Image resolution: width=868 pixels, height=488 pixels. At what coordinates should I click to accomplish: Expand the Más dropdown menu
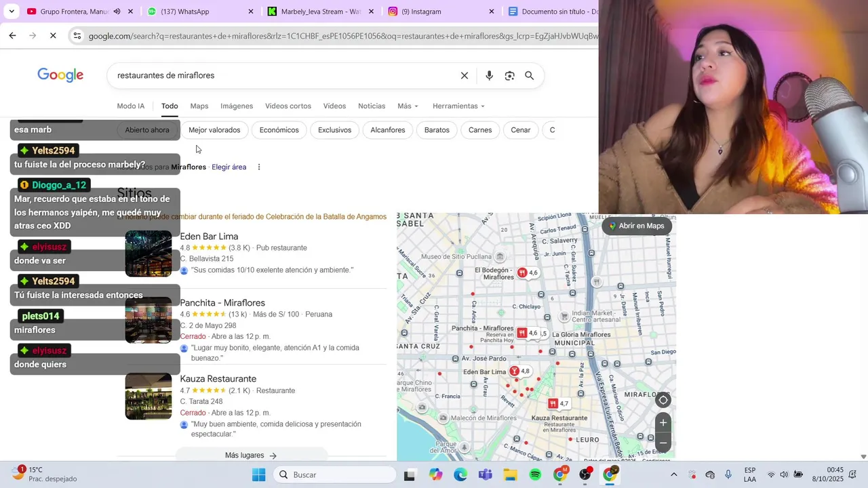point(408,106)
